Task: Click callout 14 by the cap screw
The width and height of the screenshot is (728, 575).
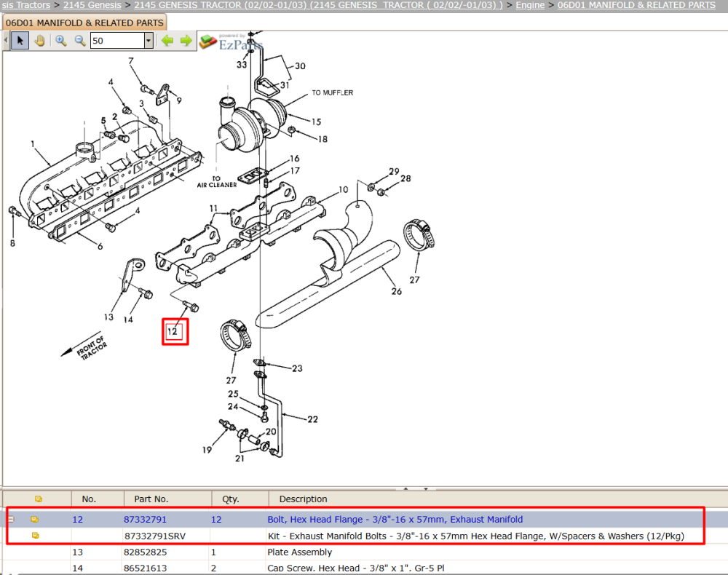Action: (128, 320)
